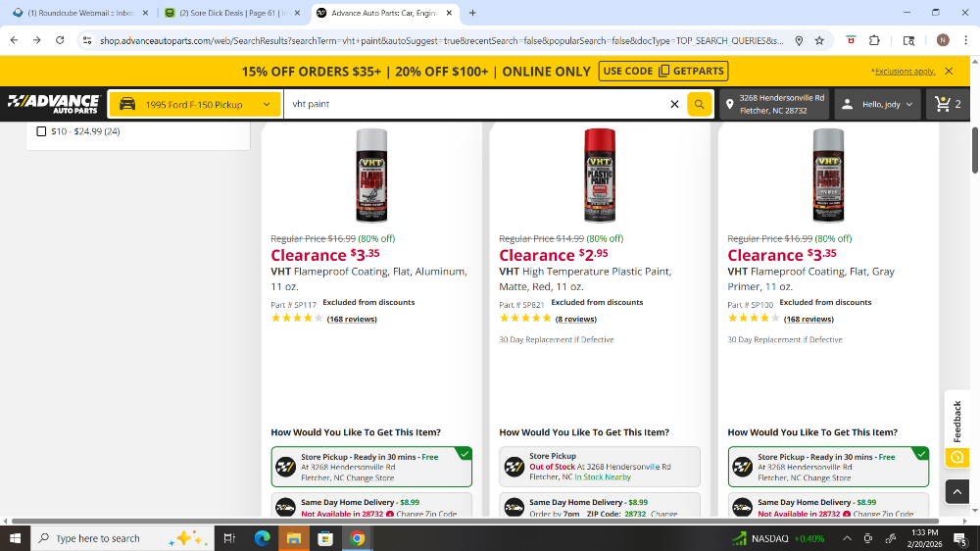Click the VHT red plastic paint product image
The width and height of the screenshot is (980, 551).
point(600,174)
